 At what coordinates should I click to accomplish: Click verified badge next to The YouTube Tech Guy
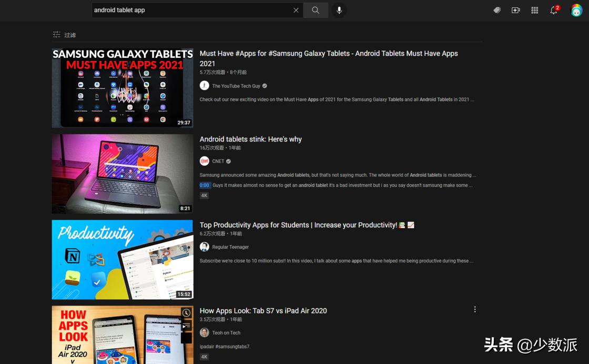(265, 86)
